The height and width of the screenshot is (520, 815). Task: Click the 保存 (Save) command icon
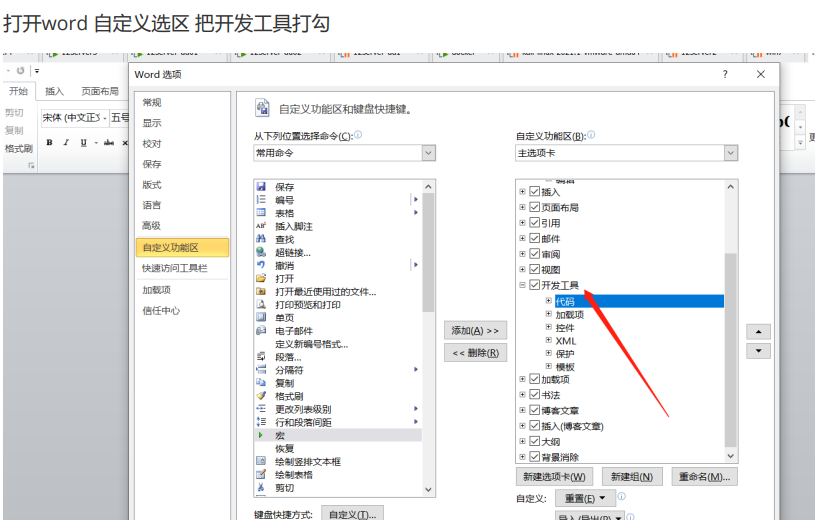pyautogui.click(x=261, y=187)
